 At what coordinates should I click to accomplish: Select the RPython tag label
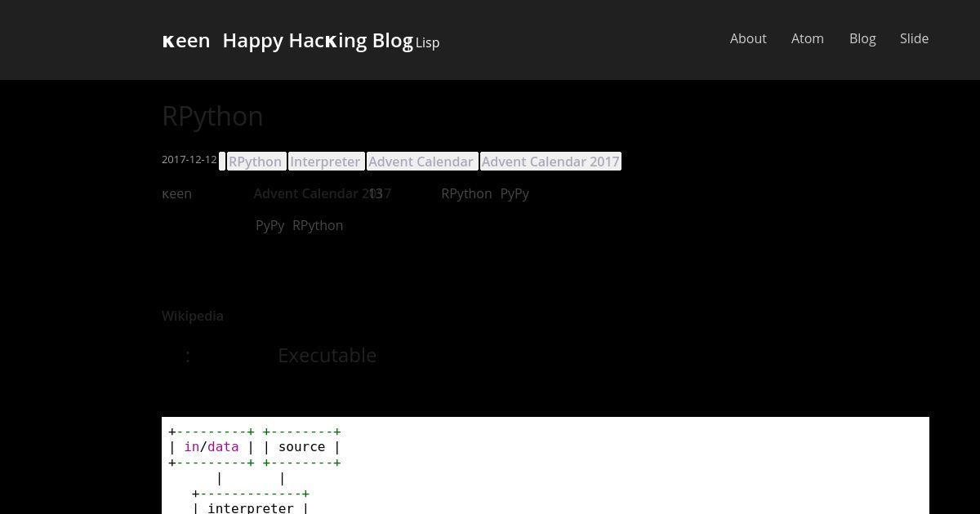click(x=255, y=162)
